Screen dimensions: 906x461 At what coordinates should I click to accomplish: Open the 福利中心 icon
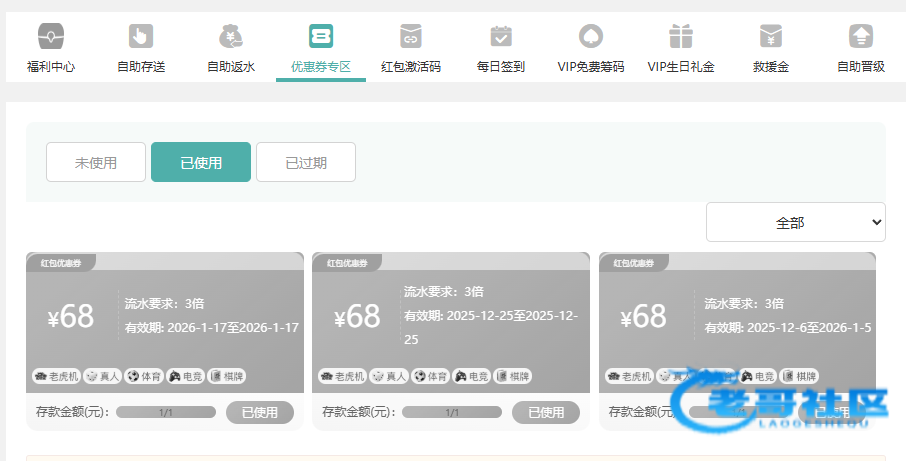pos(51,37)
